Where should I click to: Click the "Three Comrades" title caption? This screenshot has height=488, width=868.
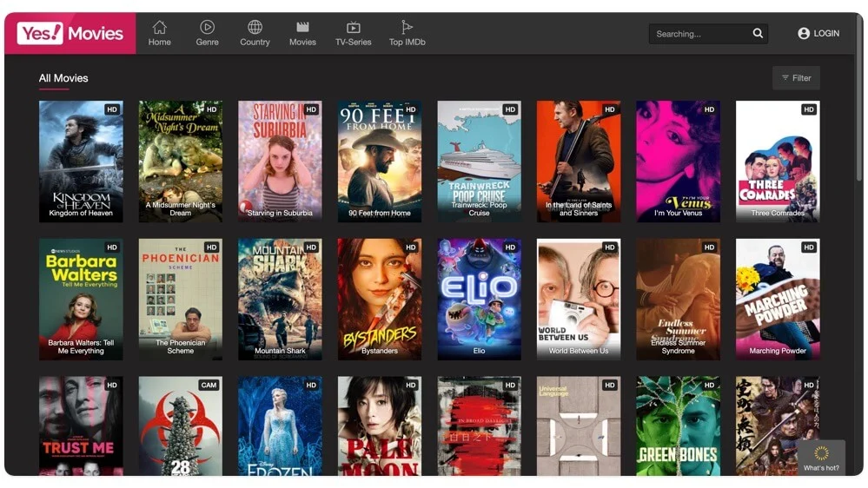778,213
